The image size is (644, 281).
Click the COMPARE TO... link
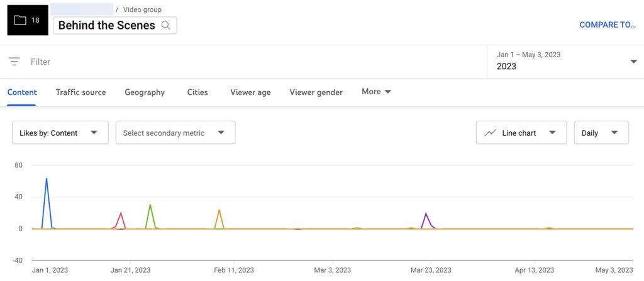[x=608, y=25]
